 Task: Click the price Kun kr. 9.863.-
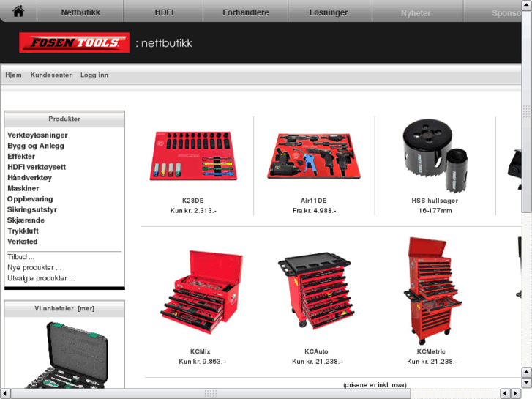[202, 362]
